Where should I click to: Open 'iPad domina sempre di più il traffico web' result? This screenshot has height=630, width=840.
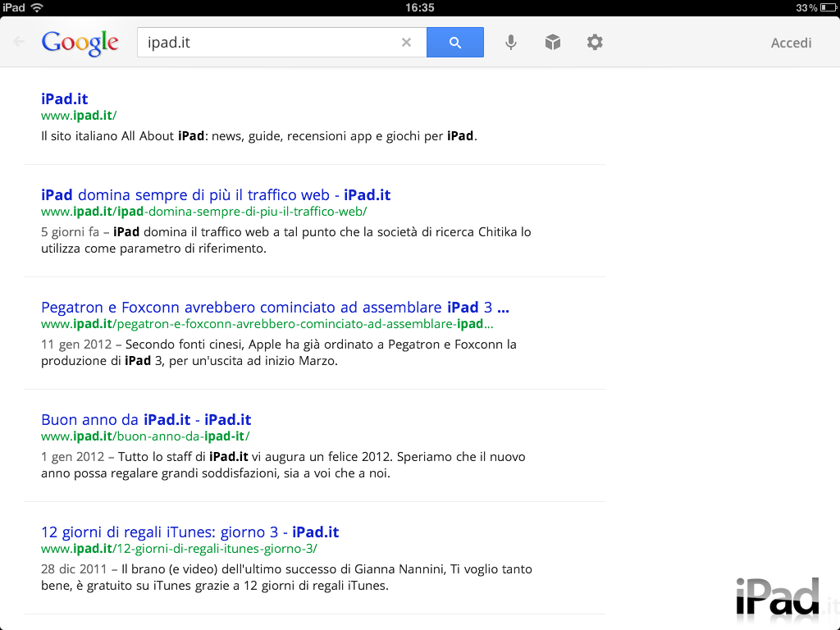click(216, 195)
